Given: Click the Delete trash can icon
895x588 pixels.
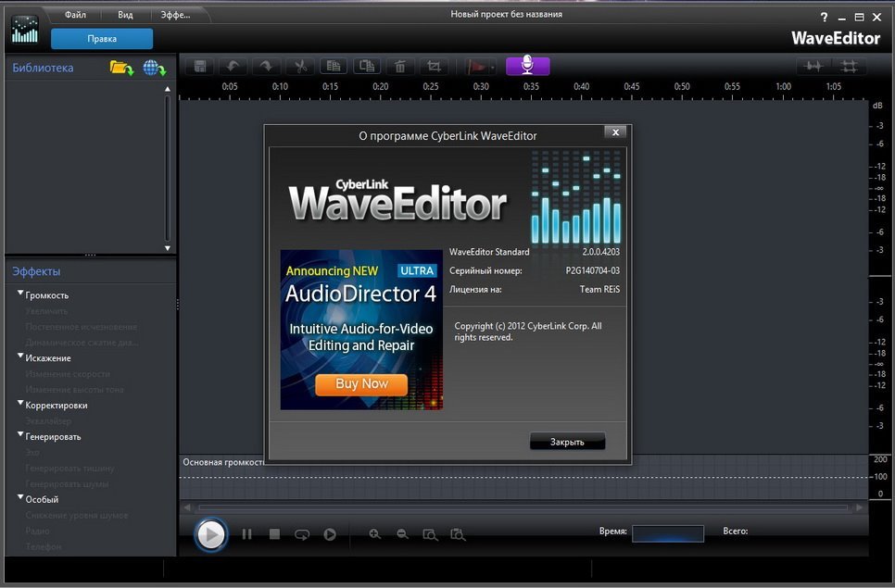Looking at the screenshot, I should click(400, 66).
